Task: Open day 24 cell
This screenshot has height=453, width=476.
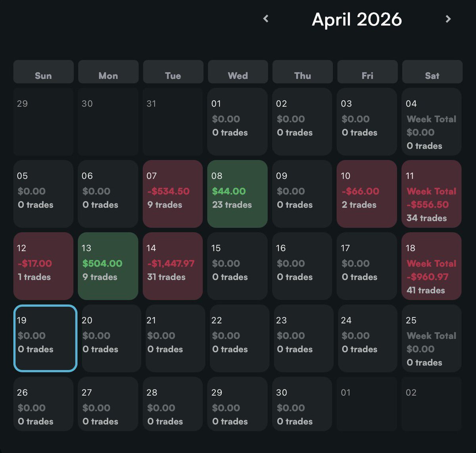Action: coord(368,338)
